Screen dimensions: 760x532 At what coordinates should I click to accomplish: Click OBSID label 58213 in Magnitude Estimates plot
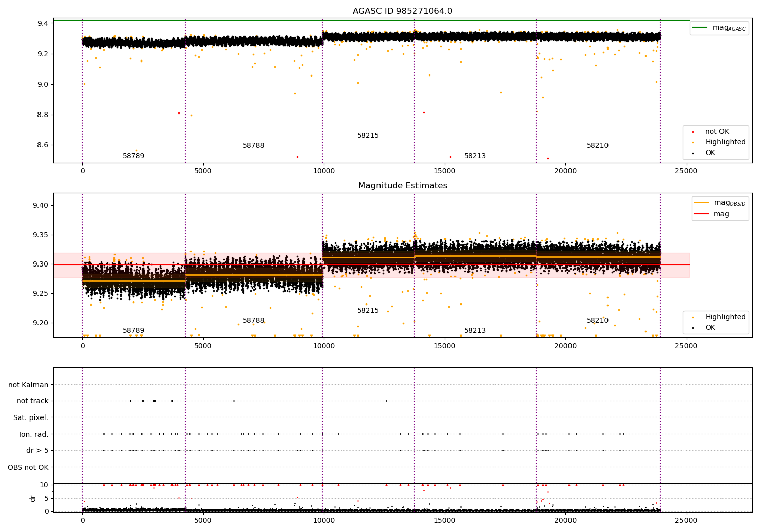[475, 331]
